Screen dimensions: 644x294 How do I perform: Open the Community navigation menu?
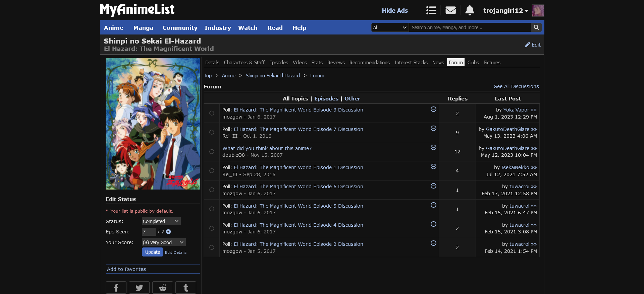(180, 28)
